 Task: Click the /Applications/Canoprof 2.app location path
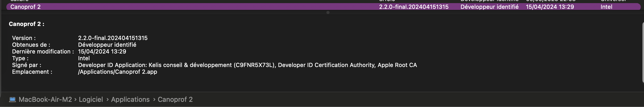(x=118, y=72)
